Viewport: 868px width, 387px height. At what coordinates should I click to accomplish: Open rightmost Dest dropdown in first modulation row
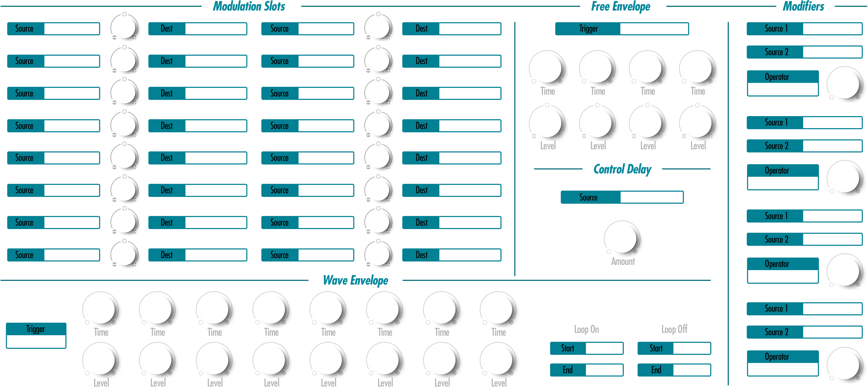pos(452,29)
